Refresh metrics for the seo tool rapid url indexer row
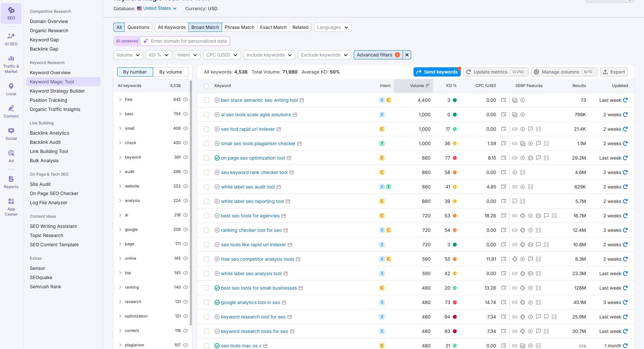 (625, 129)
